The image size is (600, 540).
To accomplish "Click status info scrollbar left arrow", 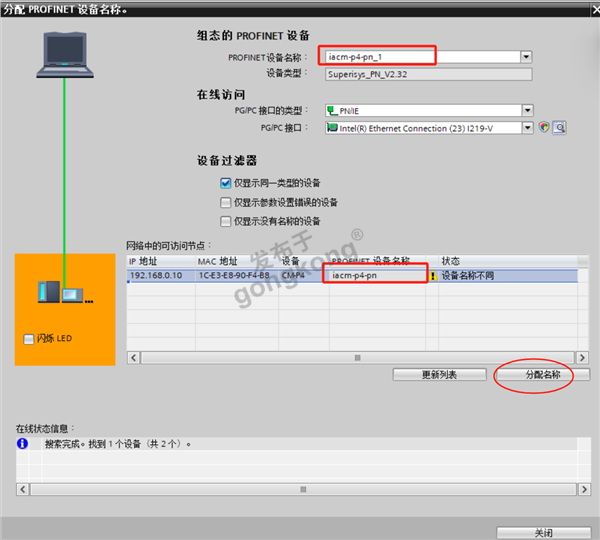I will (23, 489).
